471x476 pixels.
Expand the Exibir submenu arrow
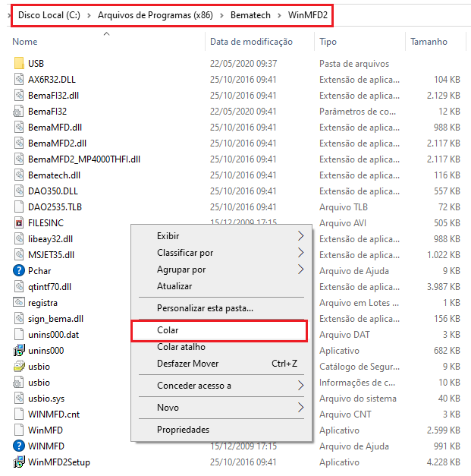tap(300, 235)
